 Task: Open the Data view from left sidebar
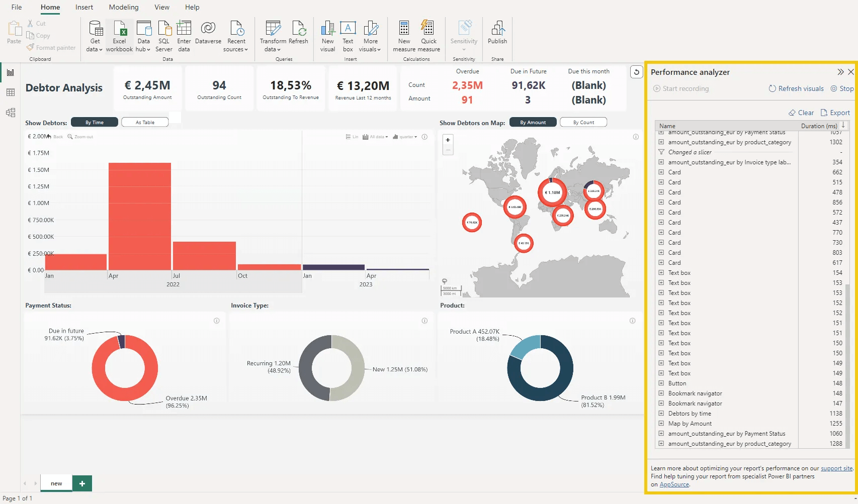(10, 92)
